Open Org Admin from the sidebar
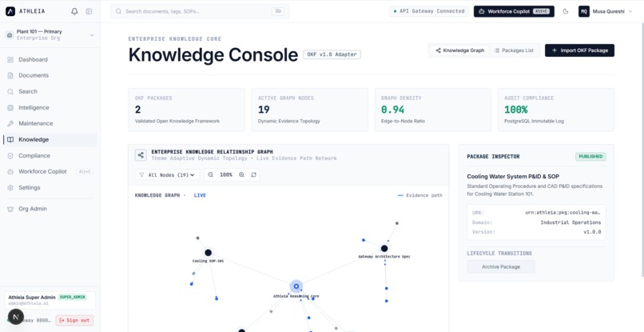Image resolution: width=644 pixels, height=332 pixels. click(50, 209)
